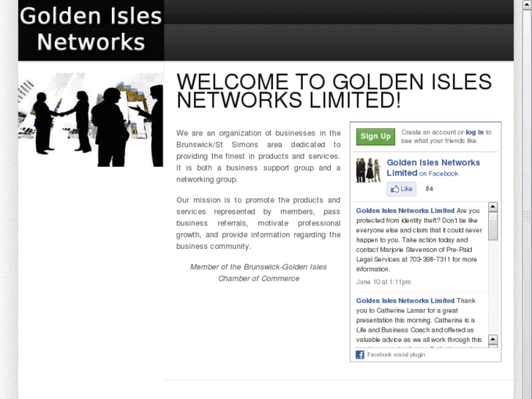Click the Golden Isles Networks site logo
Image resolution: width=532 pixels, height=399 pixels.
click(91, 30)
